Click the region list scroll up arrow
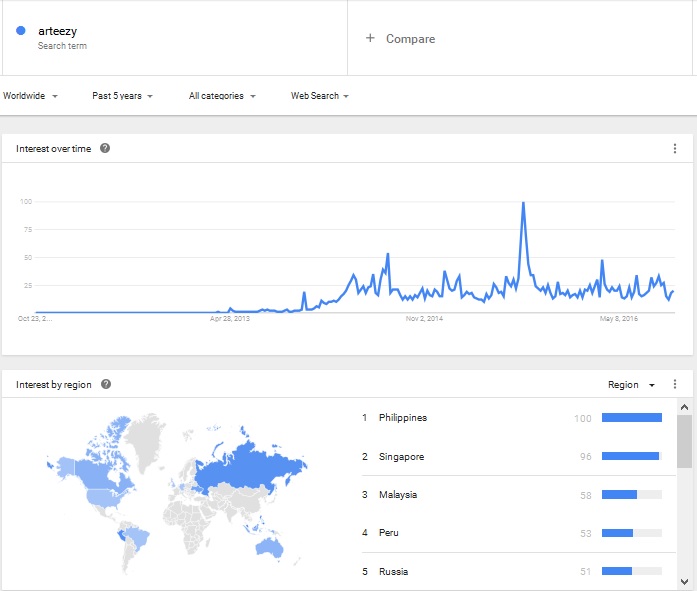This screenshot has width=697, height=591. [x=685, y=407]
